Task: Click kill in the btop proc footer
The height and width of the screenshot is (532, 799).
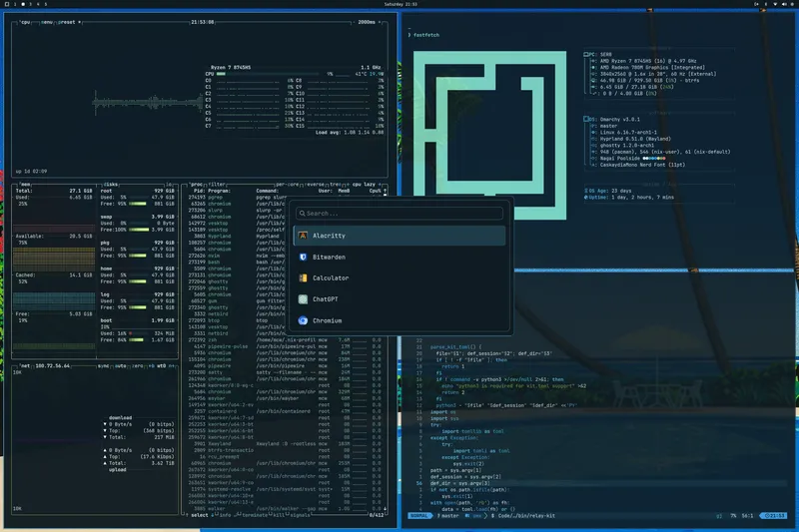Action: [x=279, y=515]
